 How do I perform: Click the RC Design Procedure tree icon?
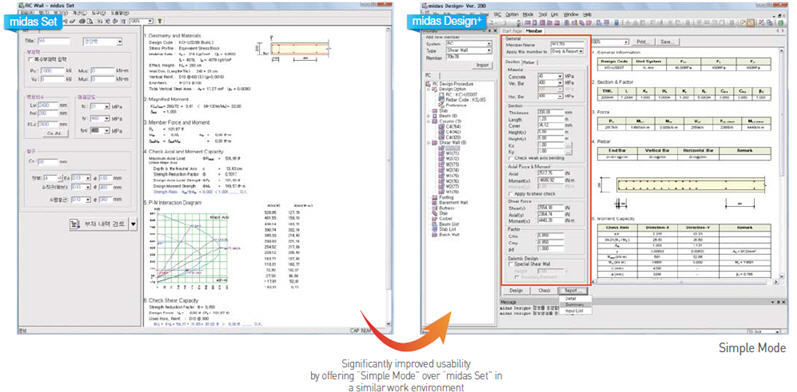point(428,84)
